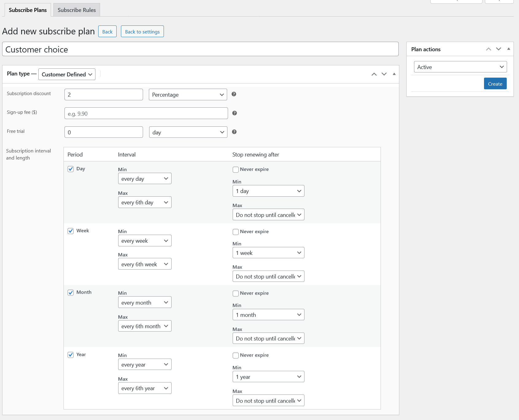The height and width of the screenshot is (420, 519).
Task: Uncheck the Day period checkbox
Action: (71, 169)
